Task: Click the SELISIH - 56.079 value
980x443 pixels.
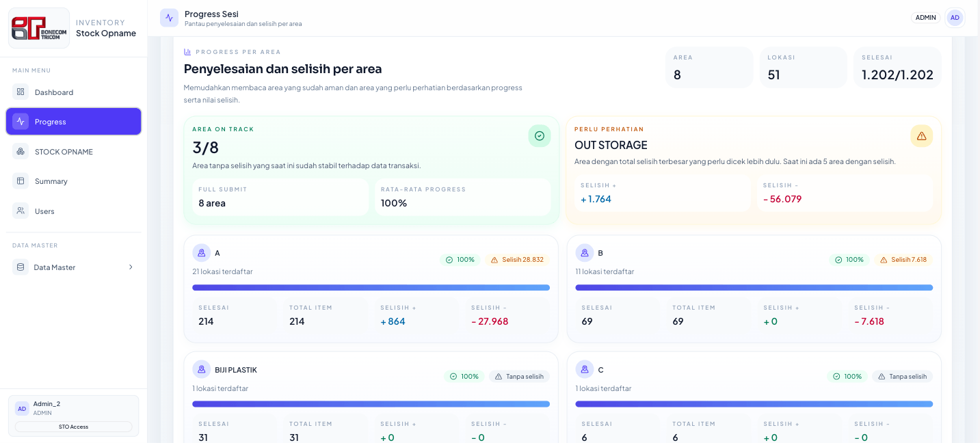Action: (782, 199)
